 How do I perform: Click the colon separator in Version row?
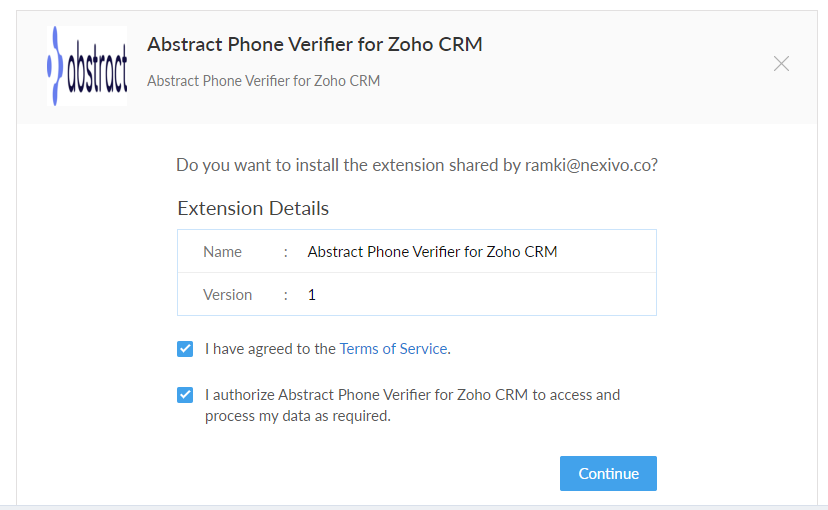(x=286, y=295)
